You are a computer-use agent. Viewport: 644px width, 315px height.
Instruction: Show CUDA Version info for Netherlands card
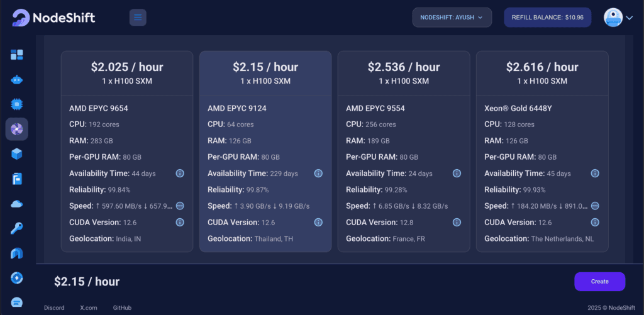coord(595,222)
